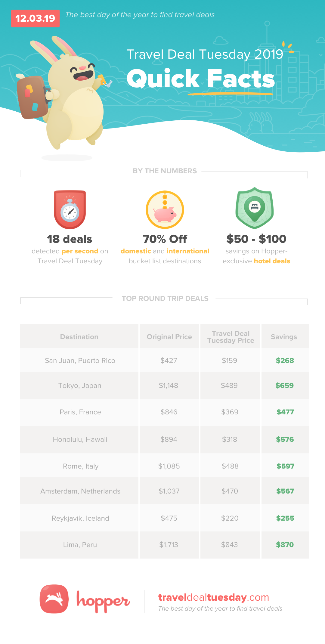Click the San Juan, Puerto Rico row
325x644 pixels.
tap(164, 360)
